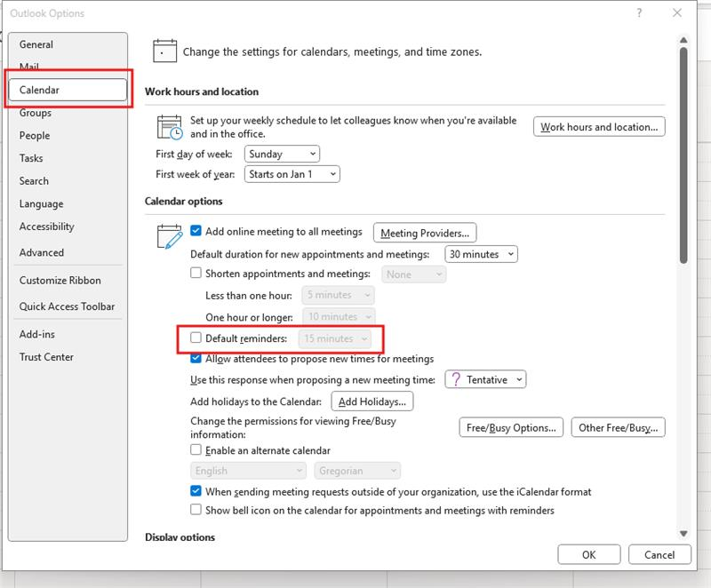Toggle iCalendar format for outside meeting requests
Screen dimensions: 711x588
coord(196,491)
